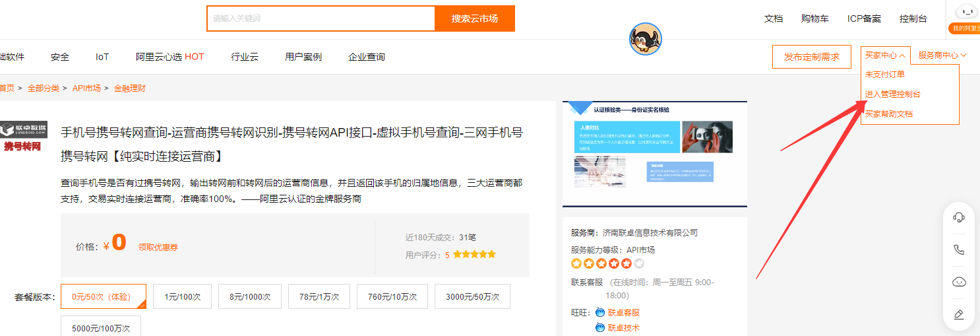
Task: Click the API市场 breadcrumb link
Action: coord(86,88)
